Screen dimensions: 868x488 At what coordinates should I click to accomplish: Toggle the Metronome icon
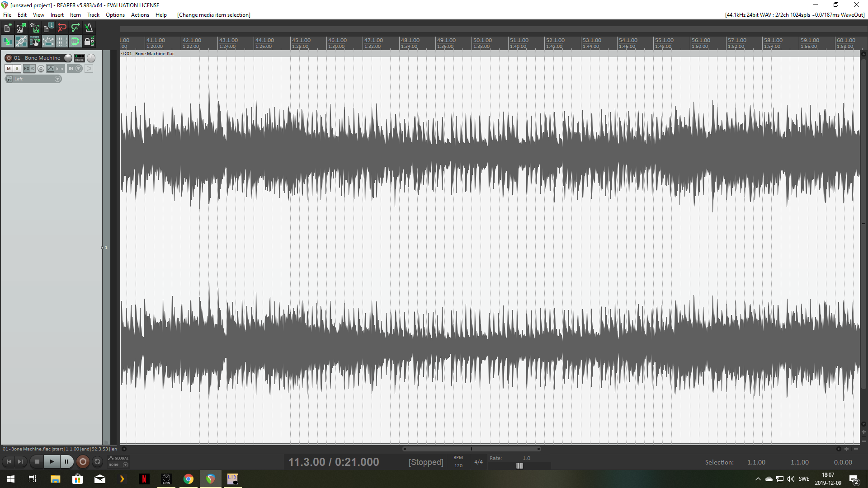pos(89,28)
